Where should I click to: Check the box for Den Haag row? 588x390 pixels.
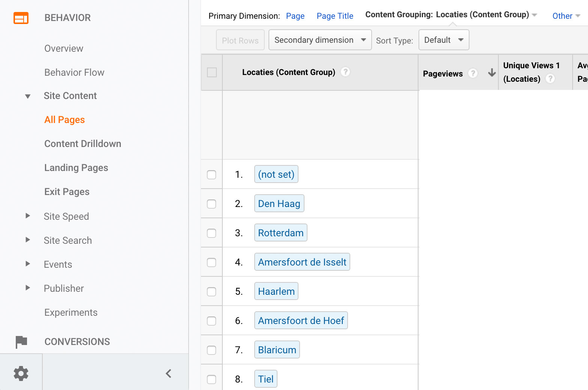point(211,204)
